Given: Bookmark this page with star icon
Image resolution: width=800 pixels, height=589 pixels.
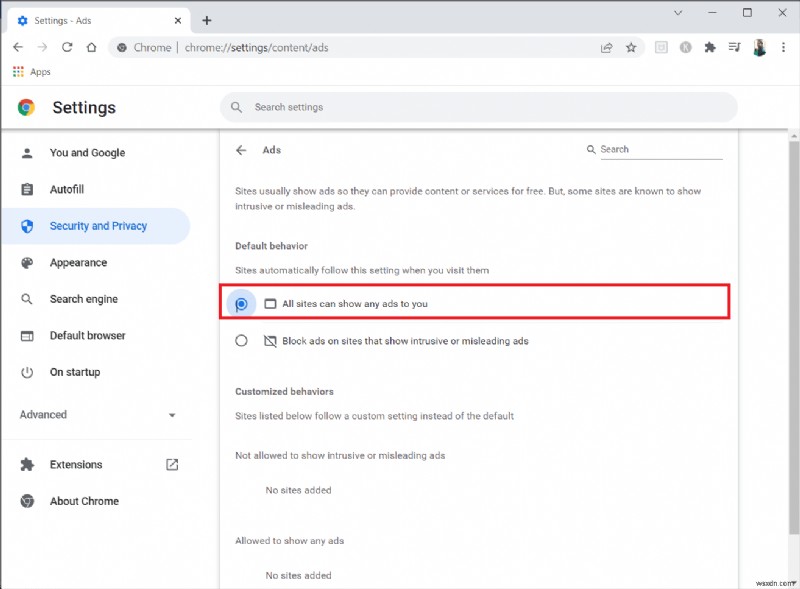Looking at the screenshot, I should pyautogui.click(x=631, y=47).
